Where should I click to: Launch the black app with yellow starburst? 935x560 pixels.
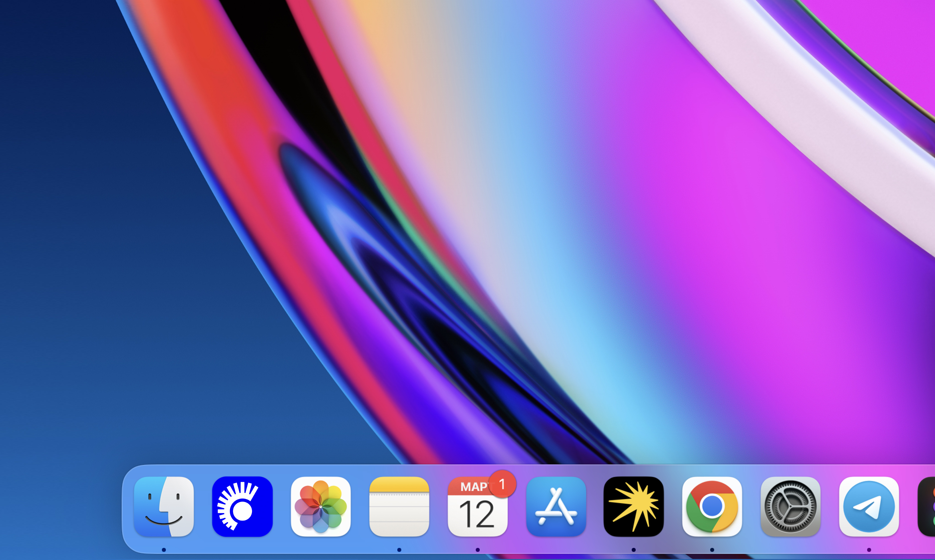(x=633, y=506)
